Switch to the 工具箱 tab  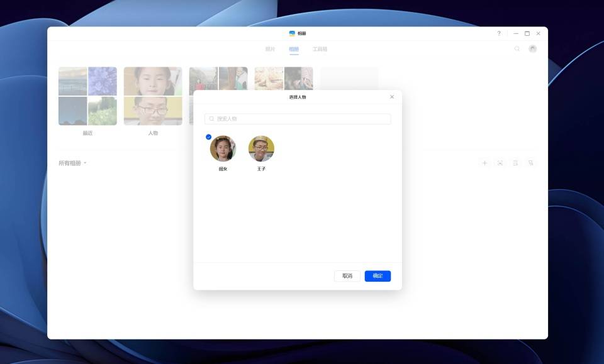(320, 49)
